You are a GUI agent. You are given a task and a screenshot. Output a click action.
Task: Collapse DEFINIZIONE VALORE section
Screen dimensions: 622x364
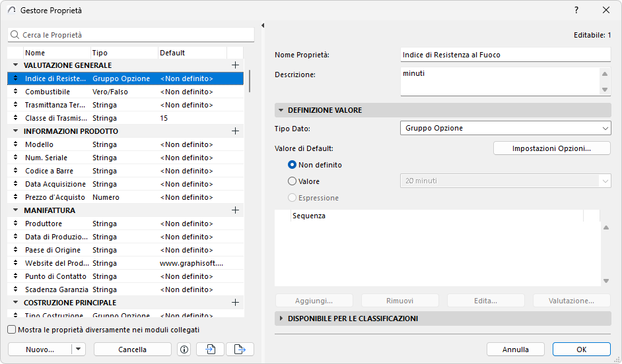[x=281, y=110]
